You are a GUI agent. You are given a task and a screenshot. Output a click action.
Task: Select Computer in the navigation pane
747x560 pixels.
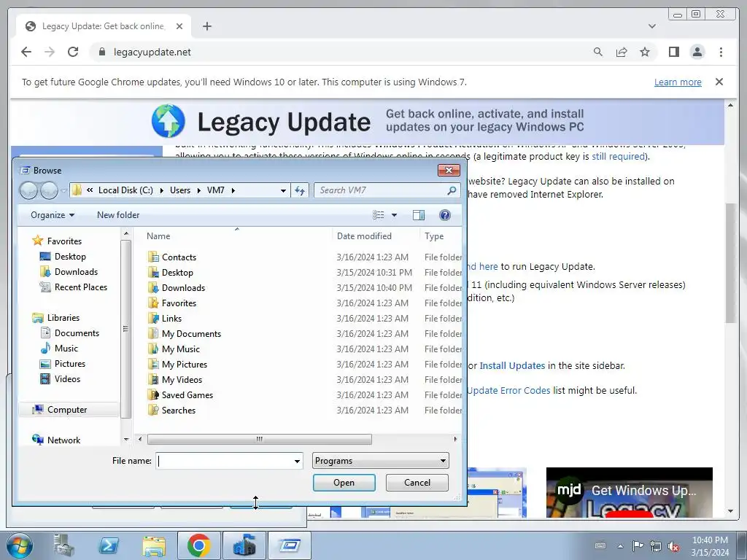point(66,410)
